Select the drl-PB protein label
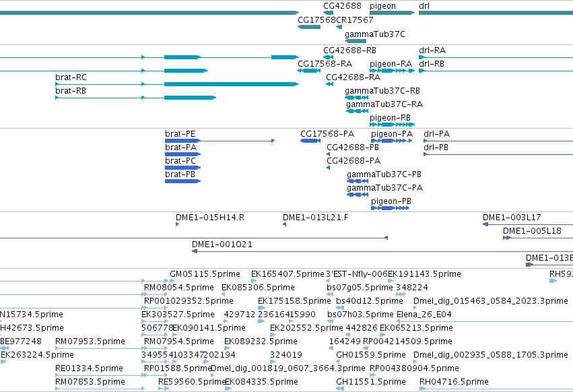Viewport: 573px width, 392px height. coord(436,148)
